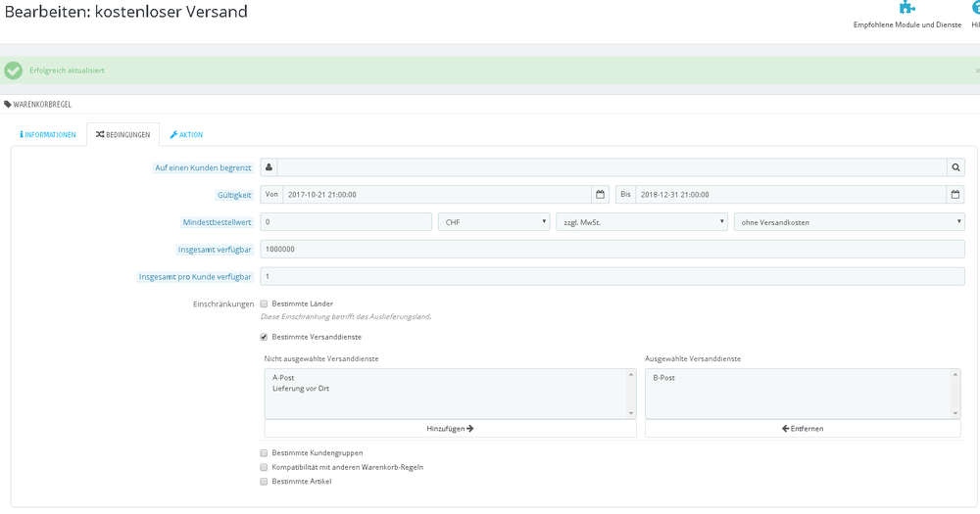The height and width of the screenshot is (514, 980).
Task: Click the green success checkmark icon
Action: 13,70
